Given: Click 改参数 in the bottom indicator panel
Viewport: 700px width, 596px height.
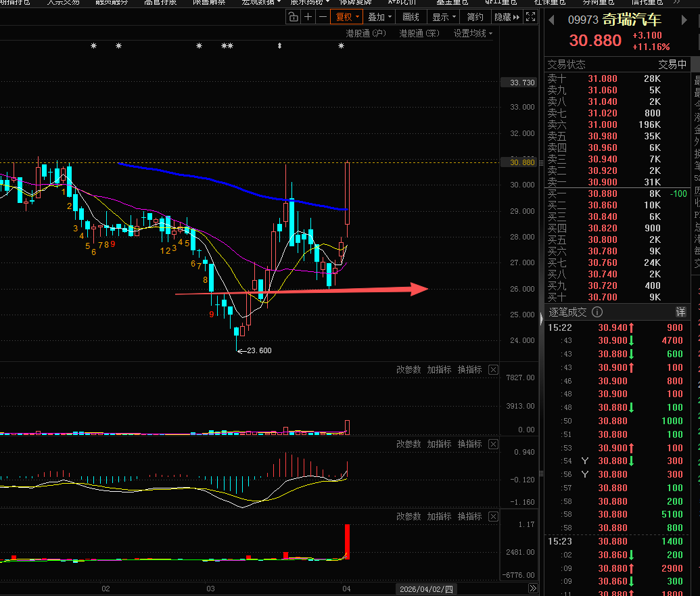Looking at the screenshot, I should (409, 517).
